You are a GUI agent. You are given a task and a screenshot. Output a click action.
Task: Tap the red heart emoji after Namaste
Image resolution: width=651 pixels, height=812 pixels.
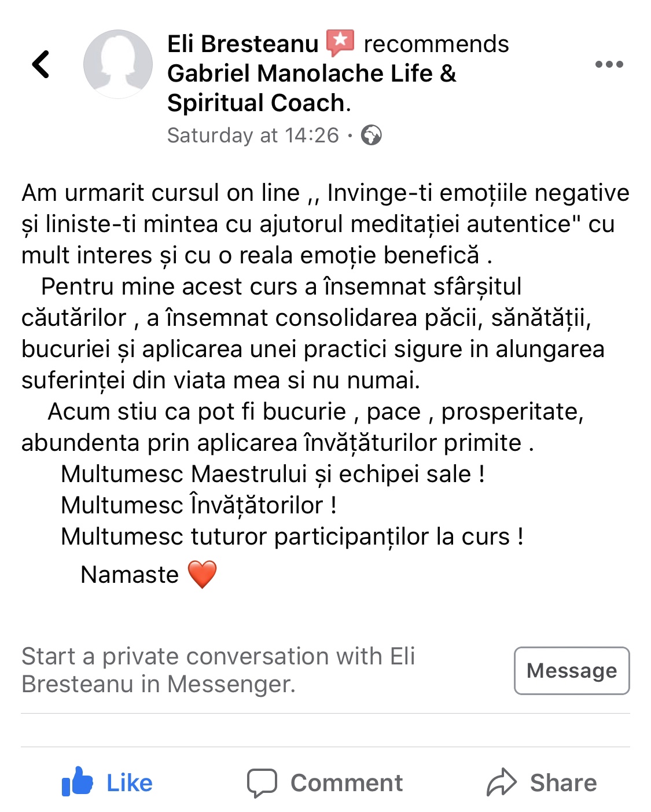pos(202,574)
